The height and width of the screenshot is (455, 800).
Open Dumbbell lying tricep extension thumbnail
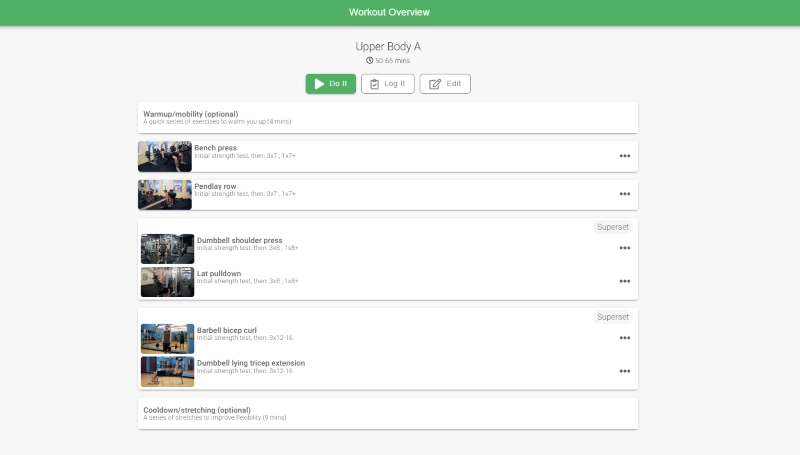click(x=167, y=371)
